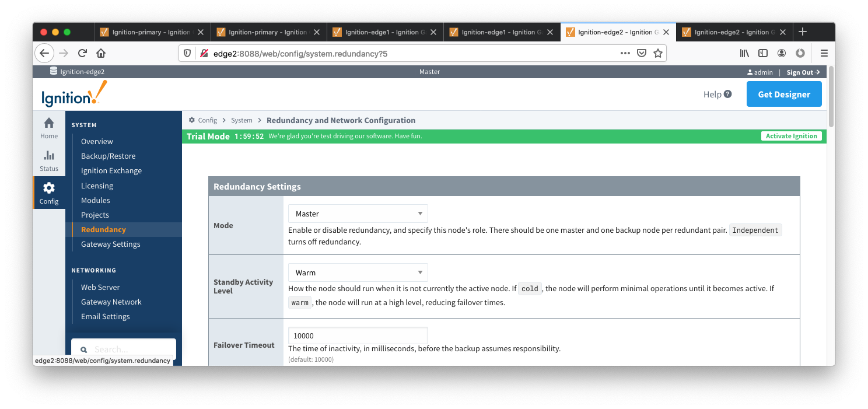Open the browser home page icon

pyautogui.click(x=101, y=53)
